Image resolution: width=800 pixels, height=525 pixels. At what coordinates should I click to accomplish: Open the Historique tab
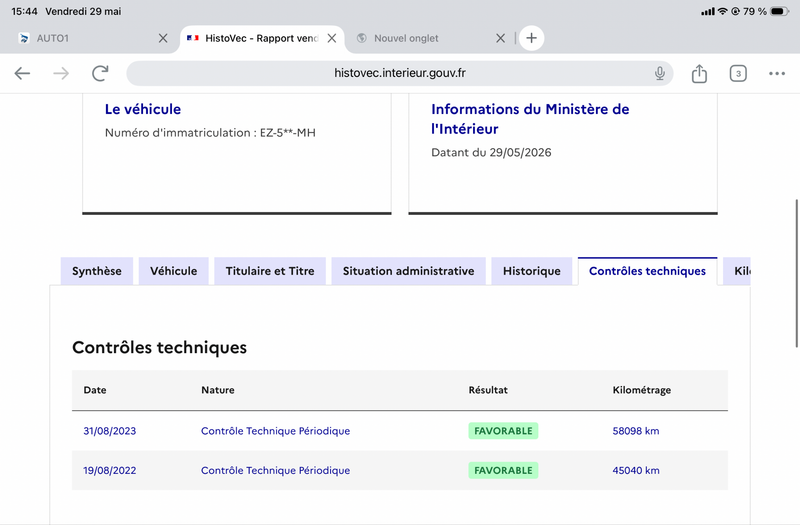pyautogui.click(x=532, y=271)
